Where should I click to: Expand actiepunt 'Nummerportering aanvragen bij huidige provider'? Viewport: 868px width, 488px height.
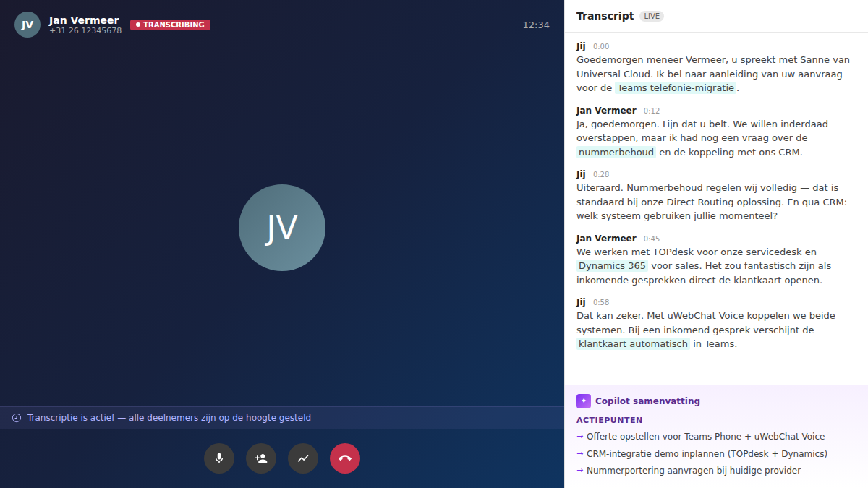(x=691, y=470)
